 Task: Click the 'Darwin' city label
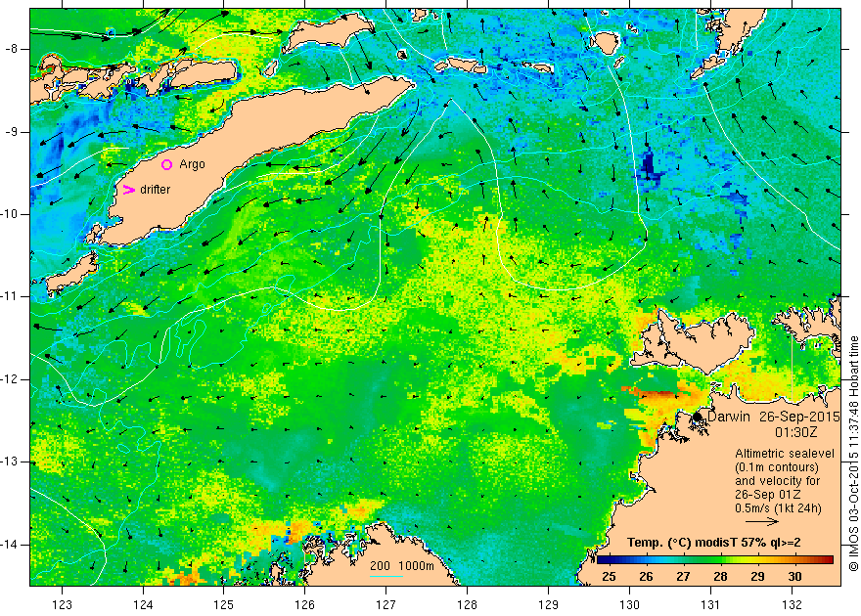pyautogui.click(x=729, y=417)
